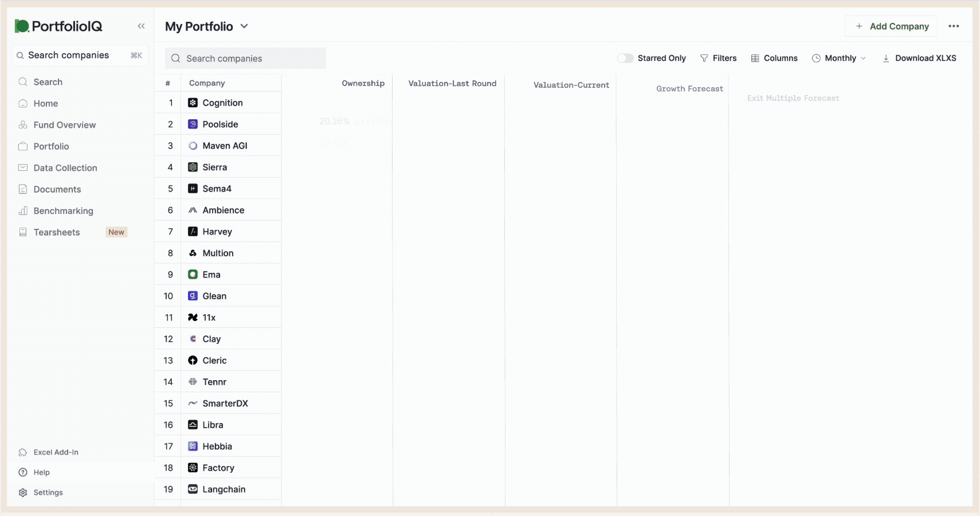Click the Glean company logo icon
This screenshot has height=516, width=980.
[x=193, y=296]
